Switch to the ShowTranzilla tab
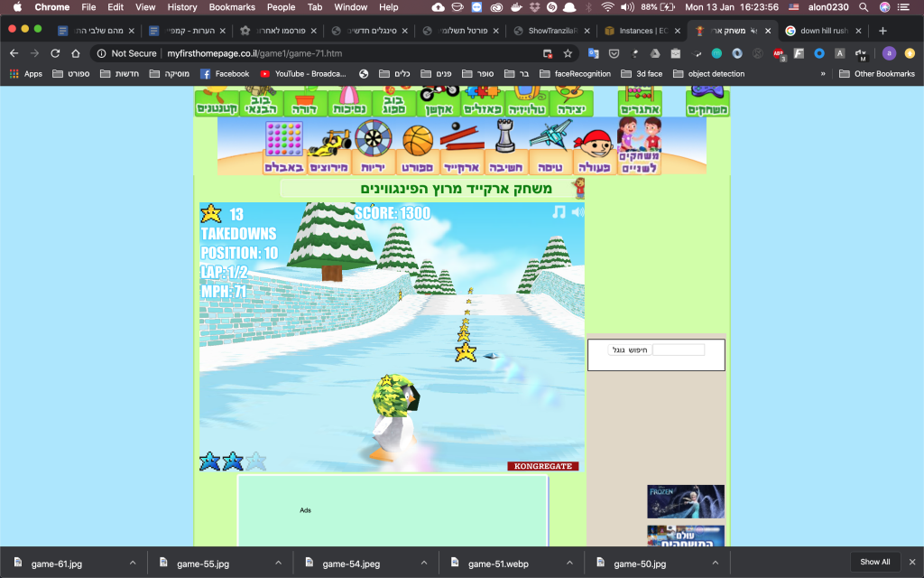The width and height of the screenshot is (924, 578). pyautogui.click(x=550, y=31)
